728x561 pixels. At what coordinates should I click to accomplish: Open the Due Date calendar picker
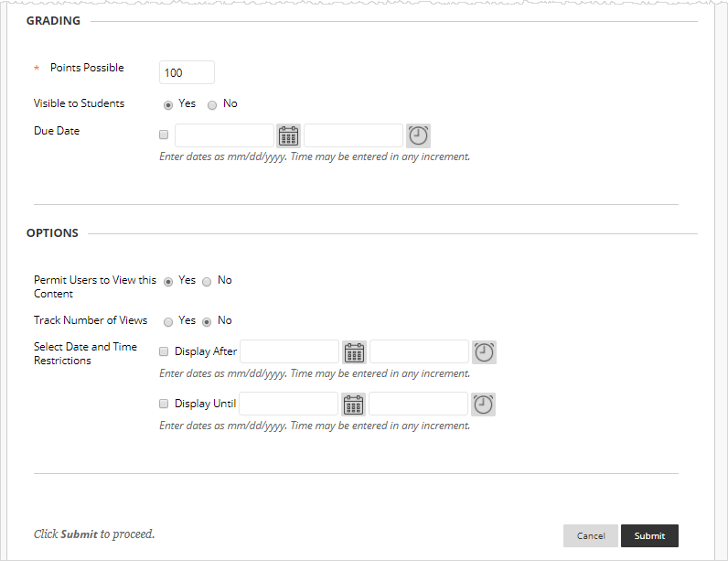[x=289, y=136]
